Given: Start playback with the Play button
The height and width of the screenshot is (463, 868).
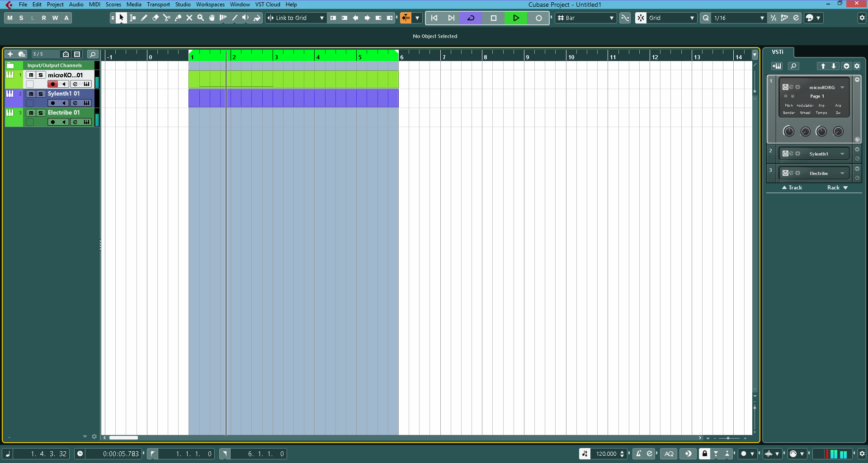Looking at the screenshot, I should [516, 18].
